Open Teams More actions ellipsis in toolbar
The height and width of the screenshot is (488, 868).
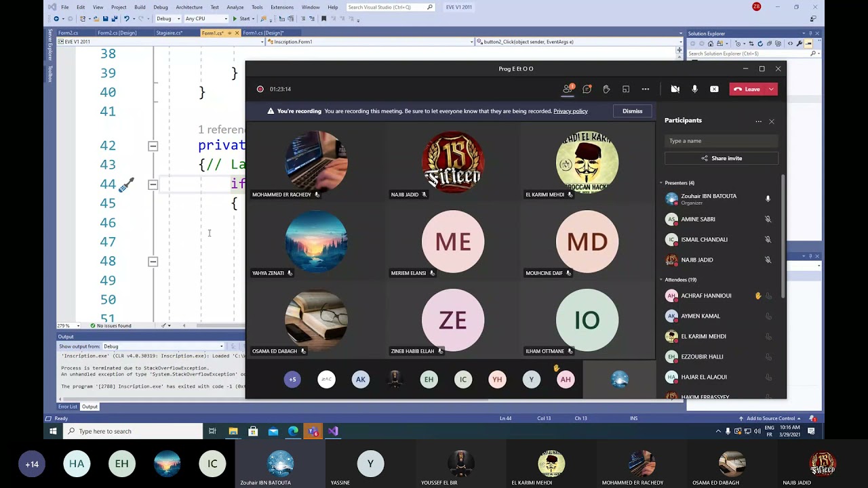point(646,89)
